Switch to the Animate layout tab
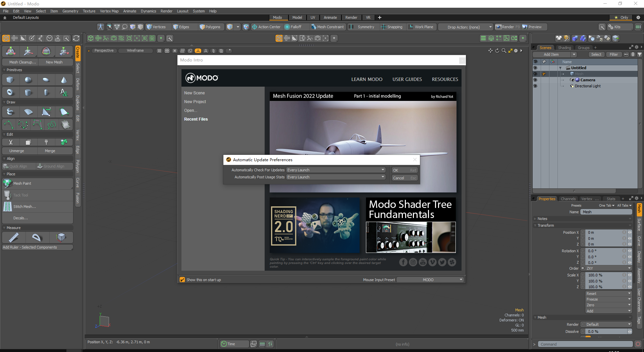This screenshot has width=644, height=352. coord(330,17)
